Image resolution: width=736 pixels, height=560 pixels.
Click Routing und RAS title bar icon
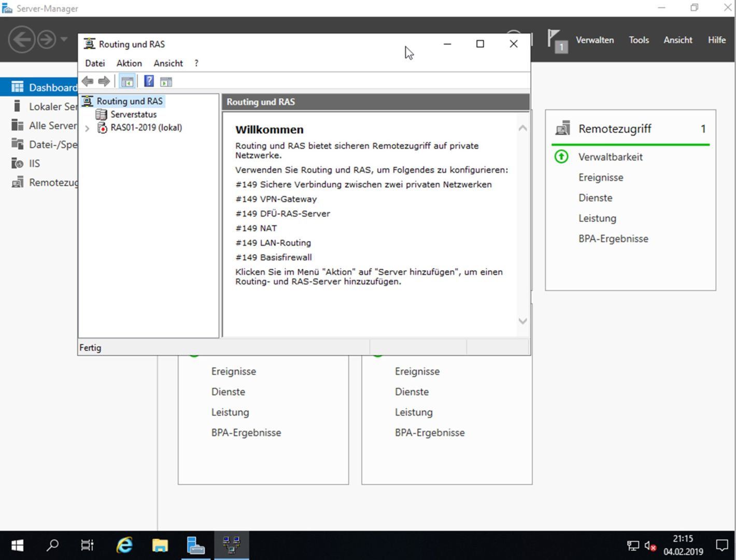(x=90, y=44)
